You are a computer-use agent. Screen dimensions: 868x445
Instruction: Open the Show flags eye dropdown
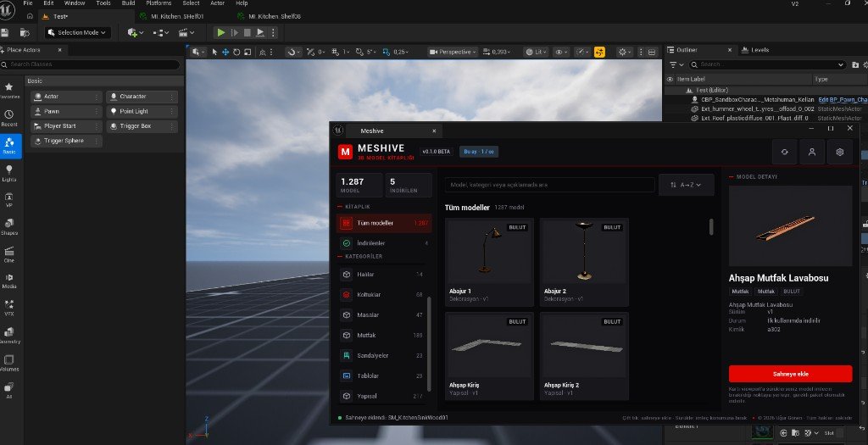click(561, 52)
